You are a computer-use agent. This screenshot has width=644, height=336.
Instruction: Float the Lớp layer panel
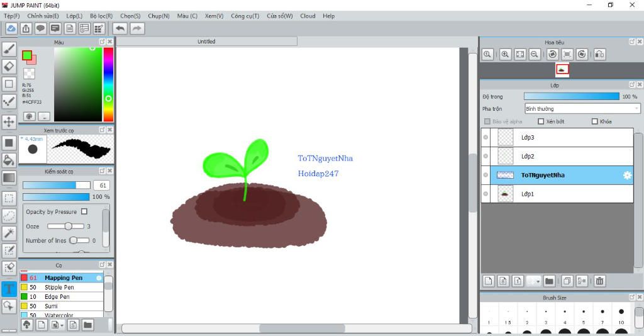click(x=631, y=84)
